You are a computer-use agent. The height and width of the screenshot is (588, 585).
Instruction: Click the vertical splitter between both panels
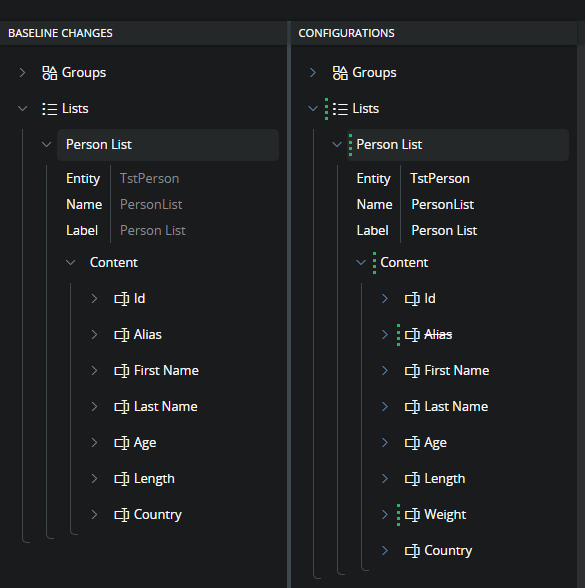(x=289, y=304)
